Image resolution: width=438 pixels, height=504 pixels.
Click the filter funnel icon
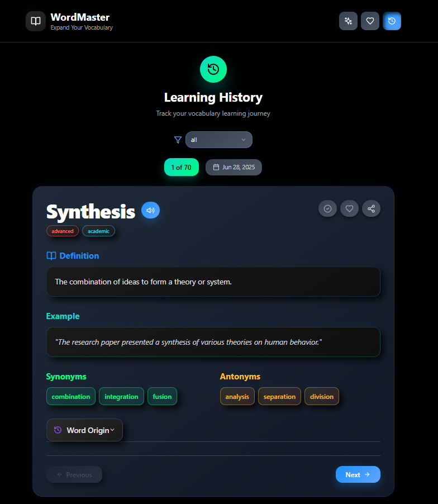point(178,140)
